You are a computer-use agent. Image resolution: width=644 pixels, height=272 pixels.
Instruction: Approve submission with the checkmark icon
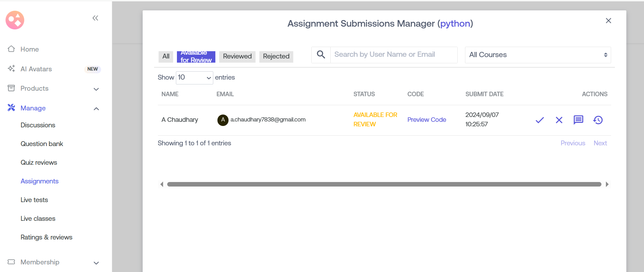pyautogui.click(x=539, y=120)
